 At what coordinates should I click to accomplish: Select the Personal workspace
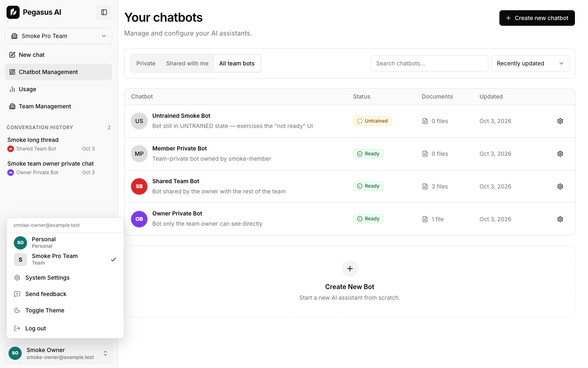tap(65, 242)
